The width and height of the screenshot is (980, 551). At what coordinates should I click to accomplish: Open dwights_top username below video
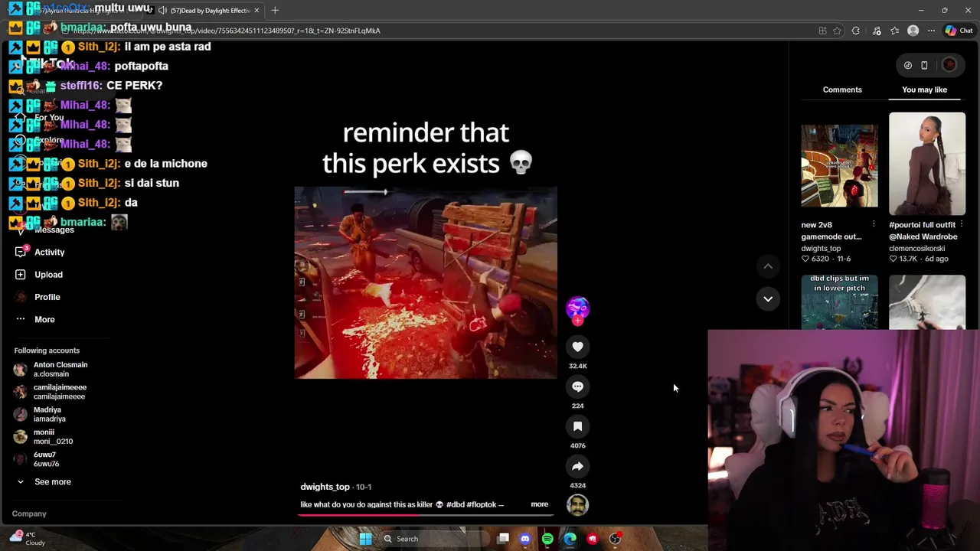pyautogui.click(x=325, y=487)
